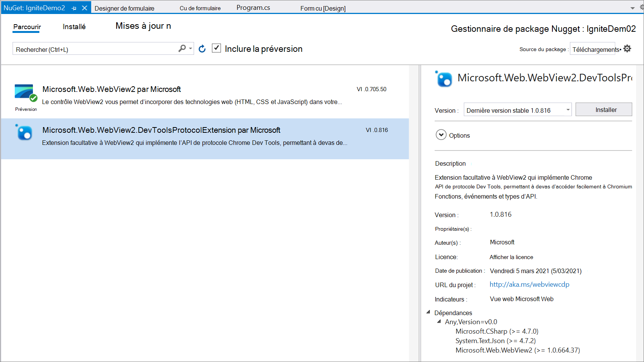644x362 pixels.
Task: Collapse the Dépendances tree
Action: (428, 312)
